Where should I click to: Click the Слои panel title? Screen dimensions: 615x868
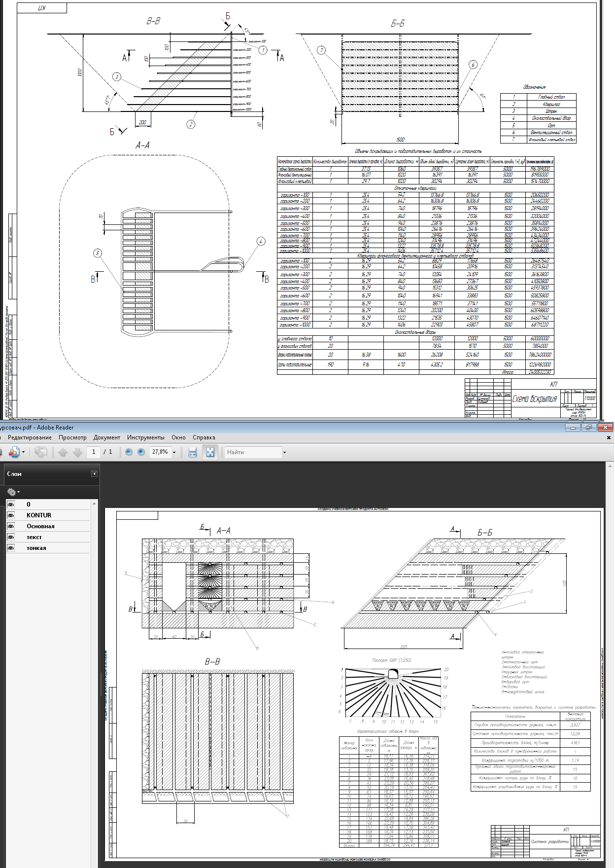(14, 474)
